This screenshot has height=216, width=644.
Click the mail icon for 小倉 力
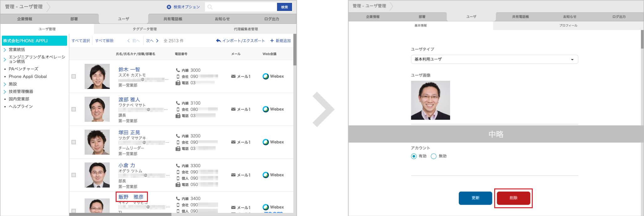tap(233, 175)
